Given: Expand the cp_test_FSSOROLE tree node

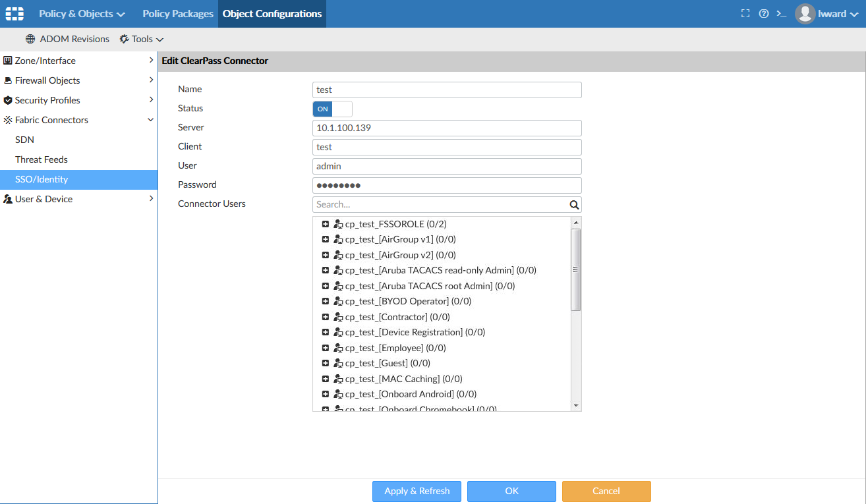Looking at the screenshot, I should point(326,224).
